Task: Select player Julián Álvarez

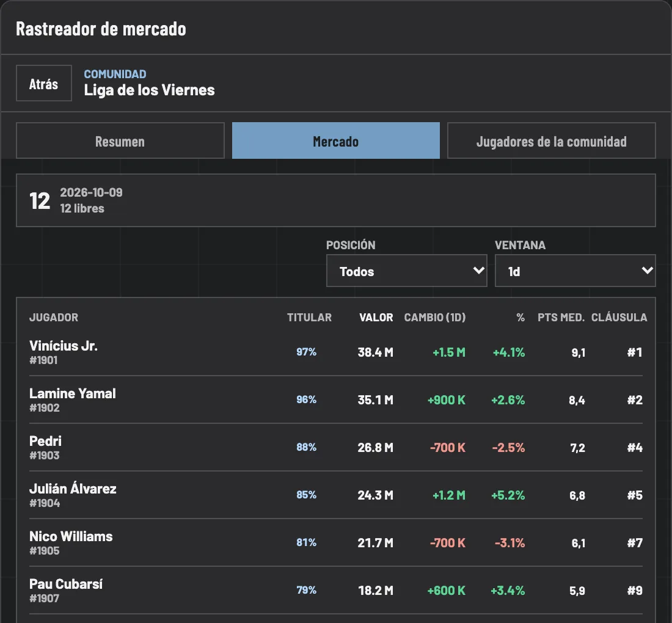Action: pyautogui.click(x=73, y=489)
